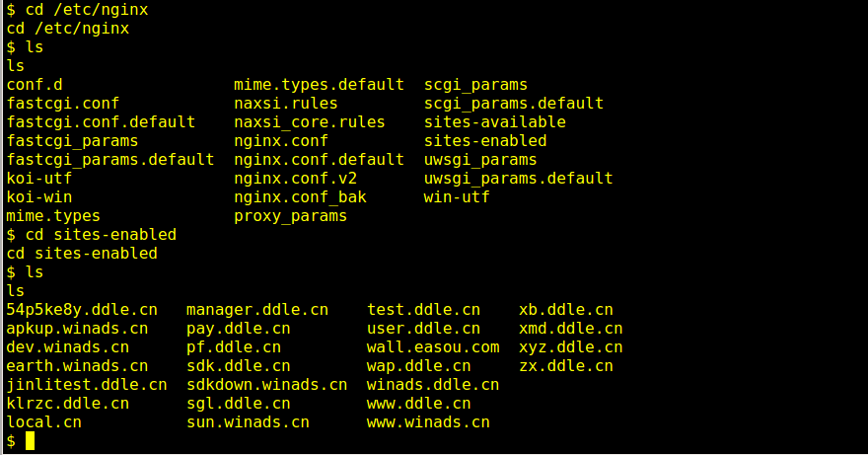Click the naxsi_core.rules file
Viewport: 868px width, 455px height.
coord(309,122)
